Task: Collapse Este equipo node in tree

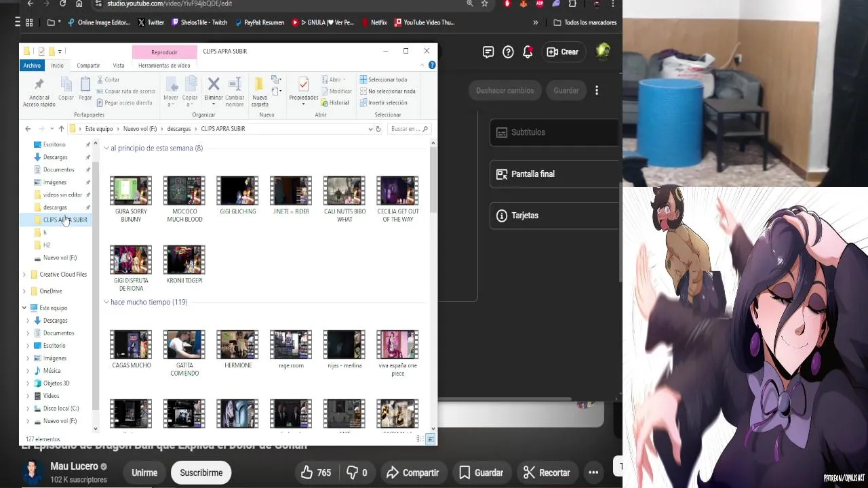Action: click(x=24, y=308)
